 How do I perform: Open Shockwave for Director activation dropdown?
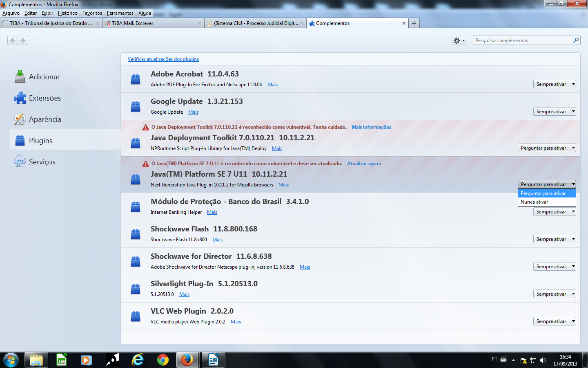[x=555, y=267]
